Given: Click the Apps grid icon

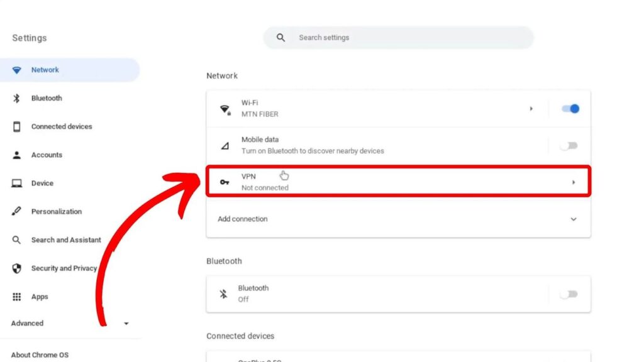Looking at the screenshot, I should [x=16, y=297].
